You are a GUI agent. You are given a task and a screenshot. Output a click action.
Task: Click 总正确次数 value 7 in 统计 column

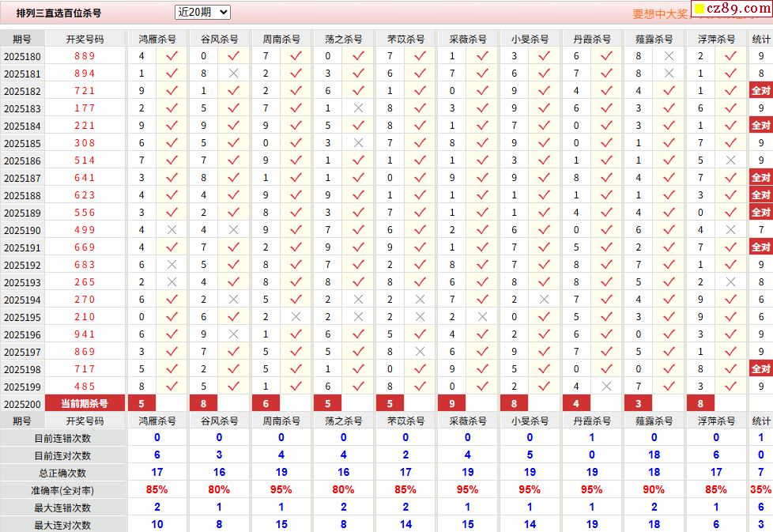click(760, 472)
